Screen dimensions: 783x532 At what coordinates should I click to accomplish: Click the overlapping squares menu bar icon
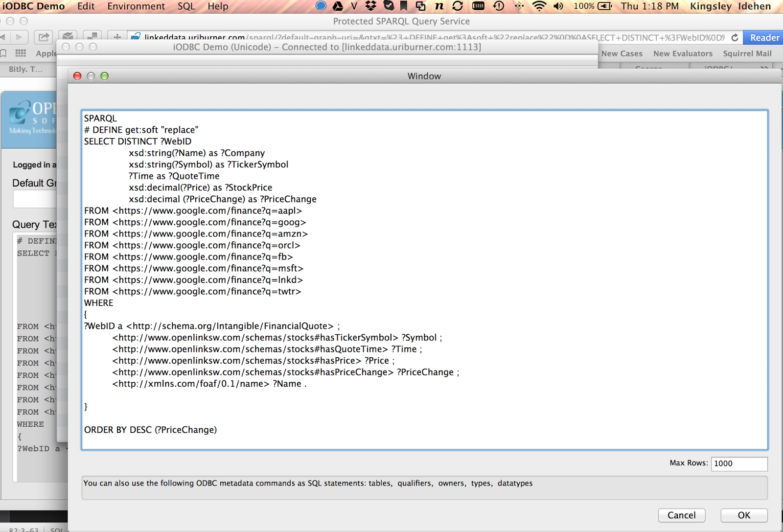[420, 6]
